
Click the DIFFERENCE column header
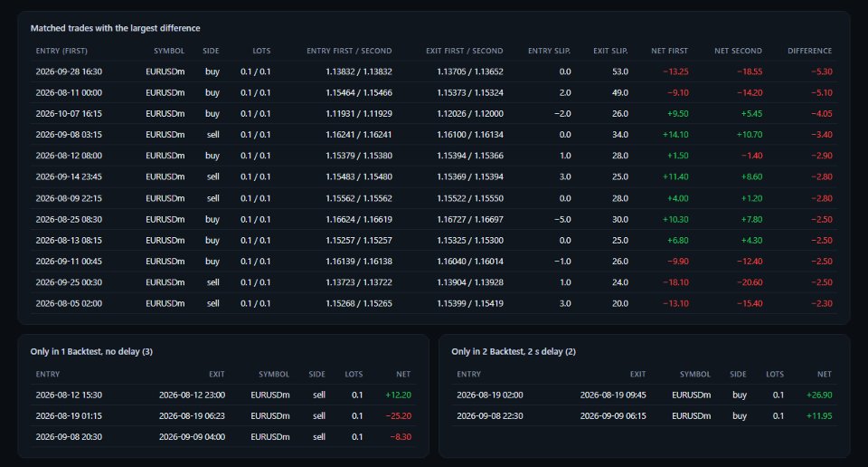[809, 51]
